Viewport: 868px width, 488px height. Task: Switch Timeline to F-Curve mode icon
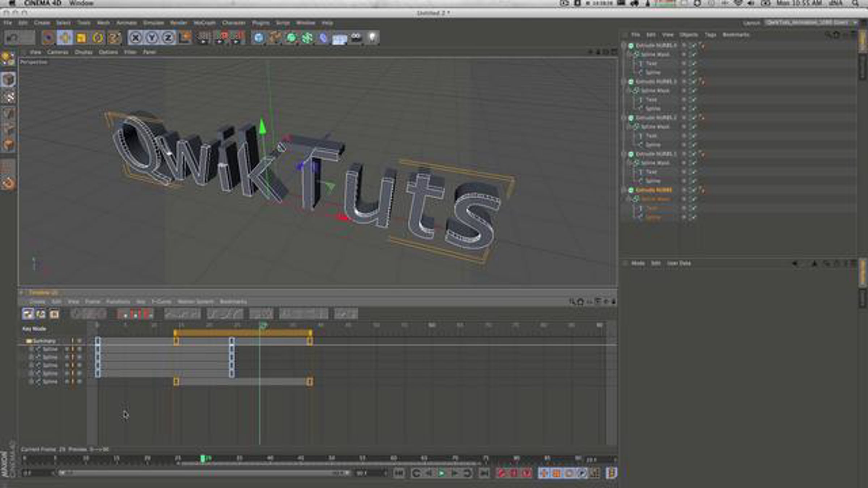pos(41,314)
